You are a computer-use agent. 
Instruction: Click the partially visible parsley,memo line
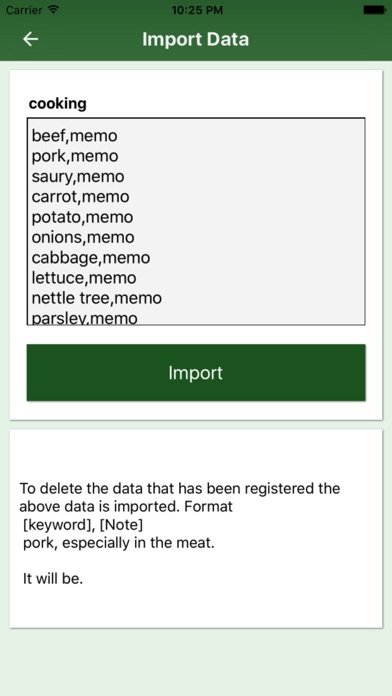tap(84, 317)
